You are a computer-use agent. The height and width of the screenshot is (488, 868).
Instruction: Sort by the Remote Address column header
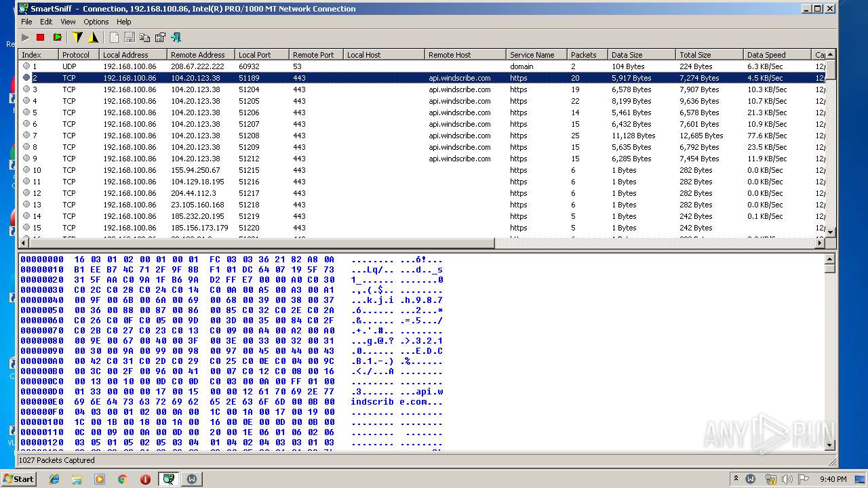201,55
